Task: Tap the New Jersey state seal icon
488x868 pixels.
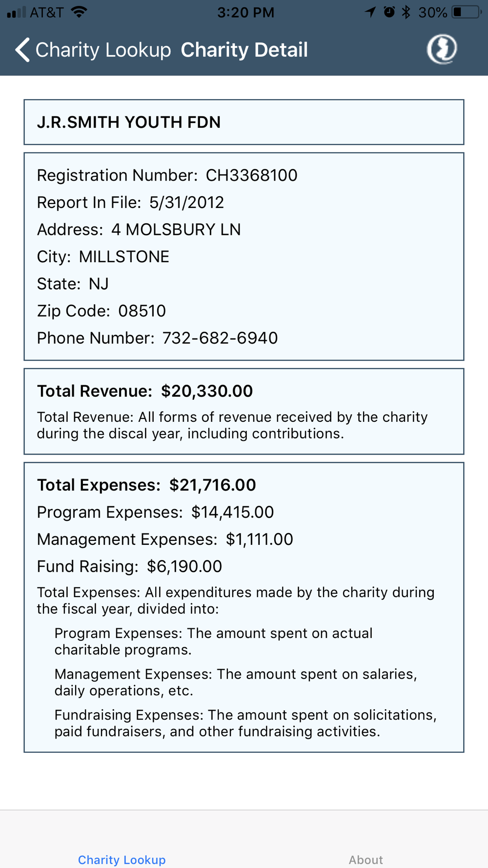Action: 442,49
